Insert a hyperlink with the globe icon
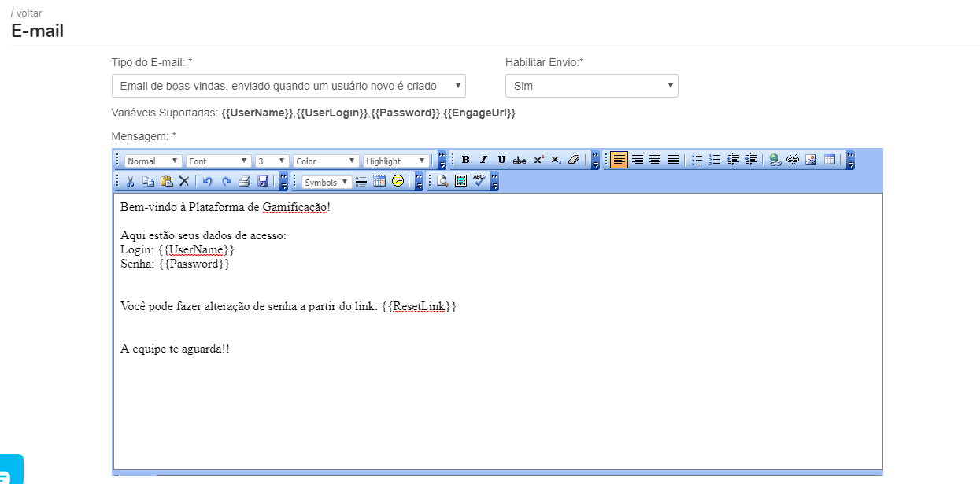The width and height of the screenshot is (980, 484). click(775, 160)
